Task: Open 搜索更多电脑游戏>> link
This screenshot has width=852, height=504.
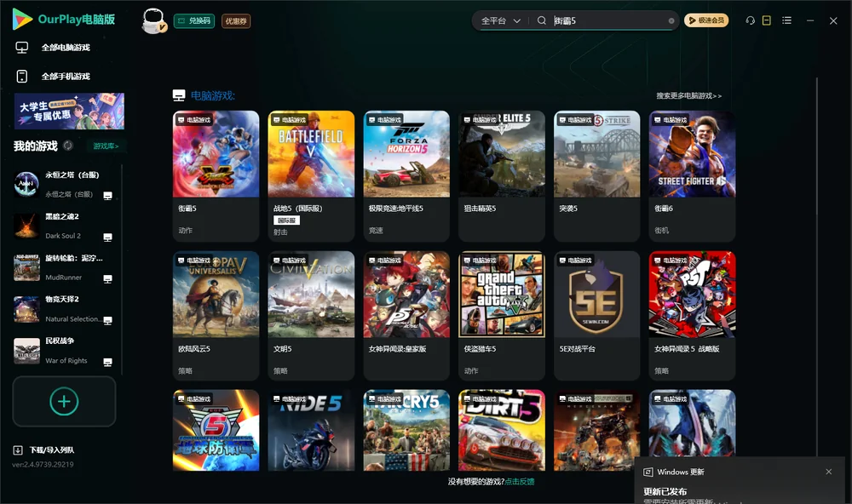Action: pos(688,96)
